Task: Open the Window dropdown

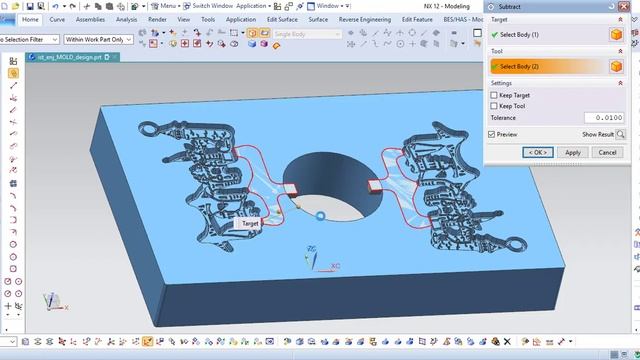Action: tap(326, 6)
